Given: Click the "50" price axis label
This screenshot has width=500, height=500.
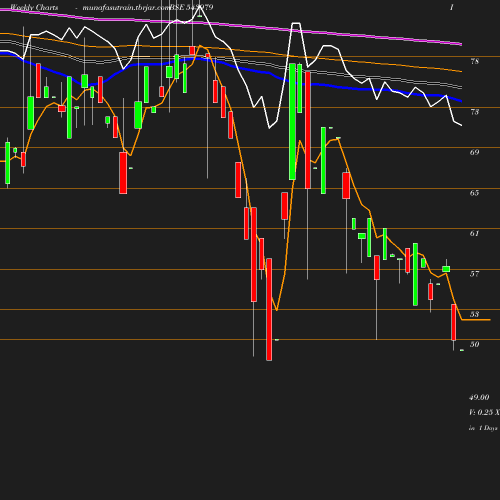Looking at the screenshot, I should tap(475, 344).
